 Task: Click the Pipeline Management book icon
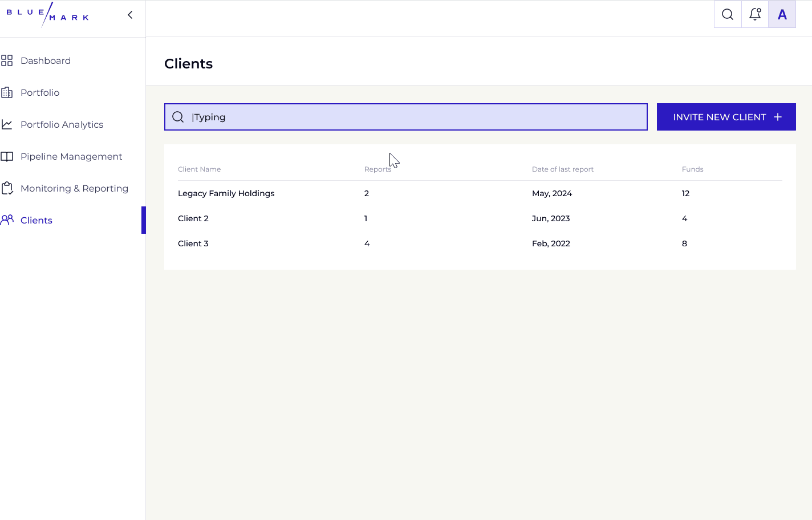[7, 156]
